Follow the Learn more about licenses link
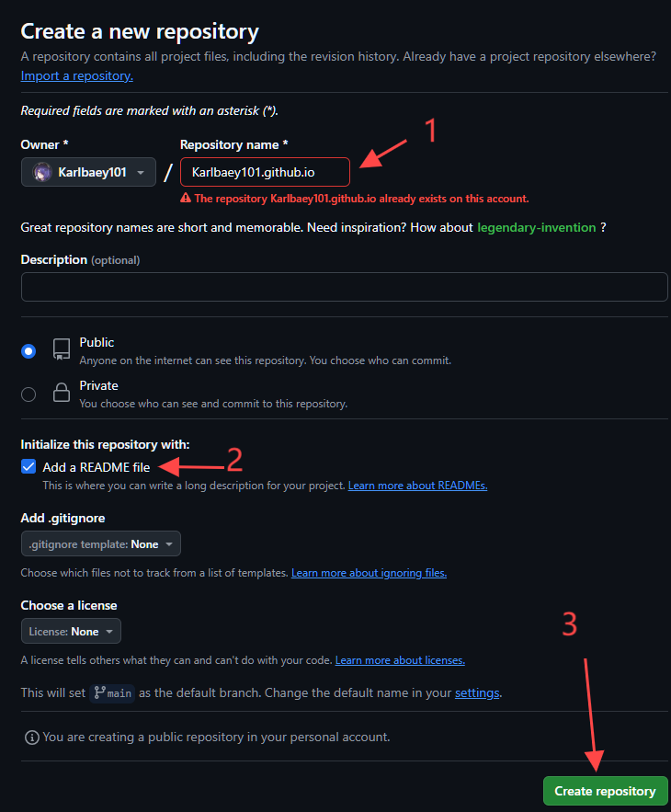The width and height of the screenshot is (671, 812). point(400,660)
